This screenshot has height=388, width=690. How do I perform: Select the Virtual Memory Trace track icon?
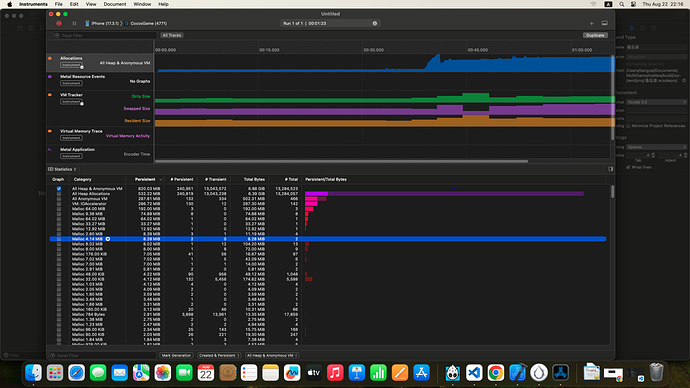50,131
